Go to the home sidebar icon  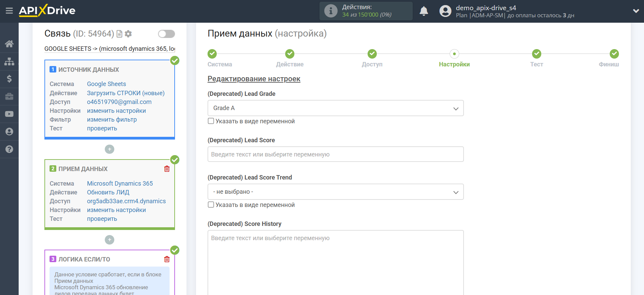pos(9,44)
